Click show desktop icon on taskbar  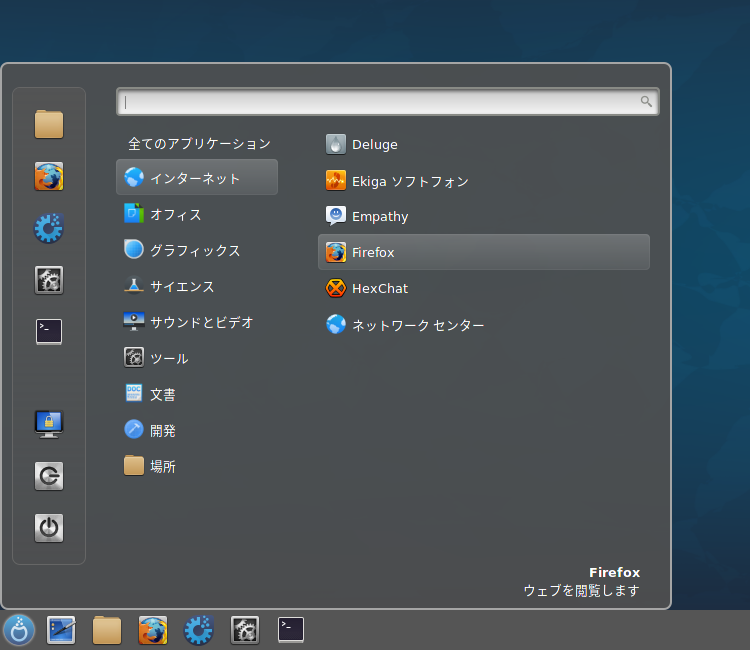coord(61,630)
